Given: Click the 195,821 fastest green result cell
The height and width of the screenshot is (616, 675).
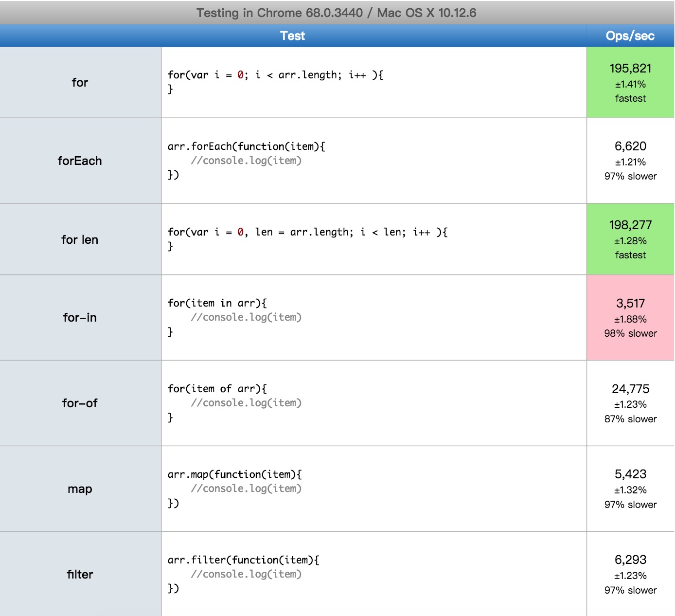Looking at the screenshot, I should point(630,82).
